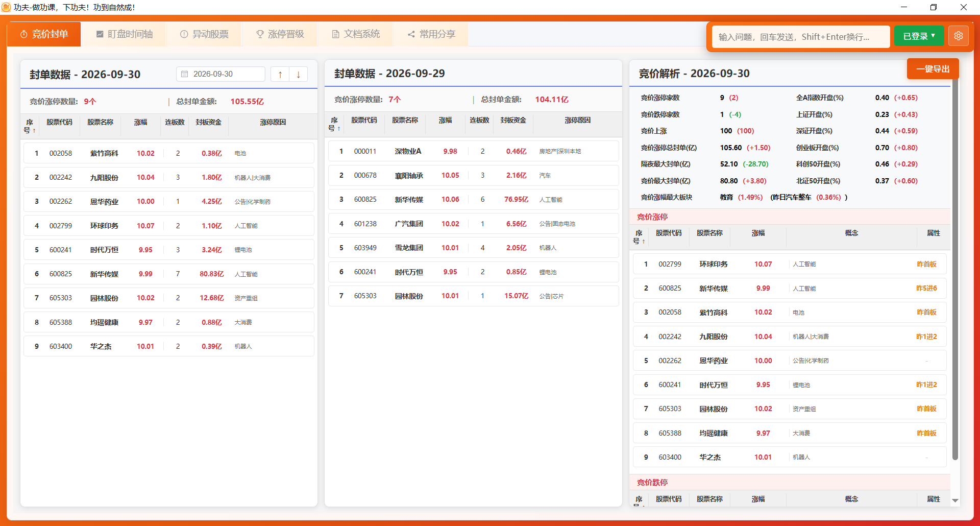The height and width of the screenshot is (526, 980).
Task: Select row 紫竹高科 in 09-30 table
Action: coord(168,153)
